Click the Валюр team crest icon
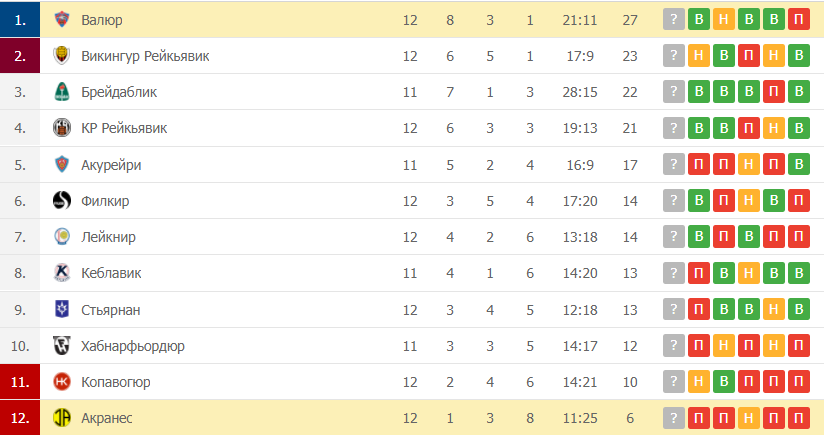The image size is (824, 436). click(62, 19)
